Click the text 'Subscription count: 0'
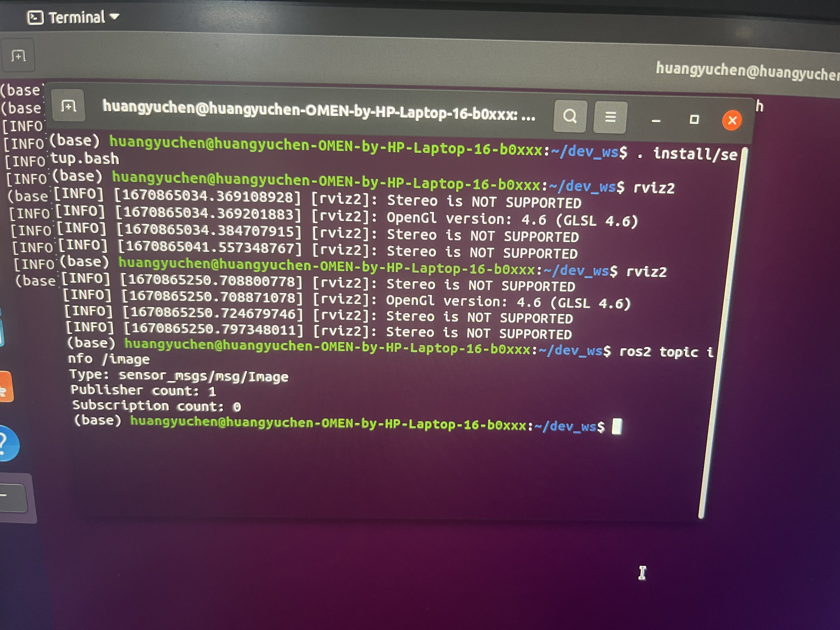Screen dimensions: 840x630 pyautogui.click(x=156, y=406)
